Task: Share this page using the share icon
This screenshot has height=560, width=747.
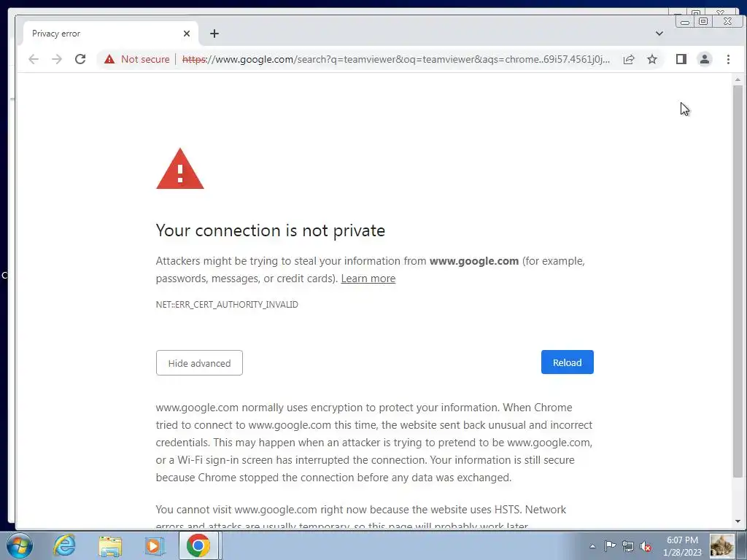Action: [x=629, y=59]
